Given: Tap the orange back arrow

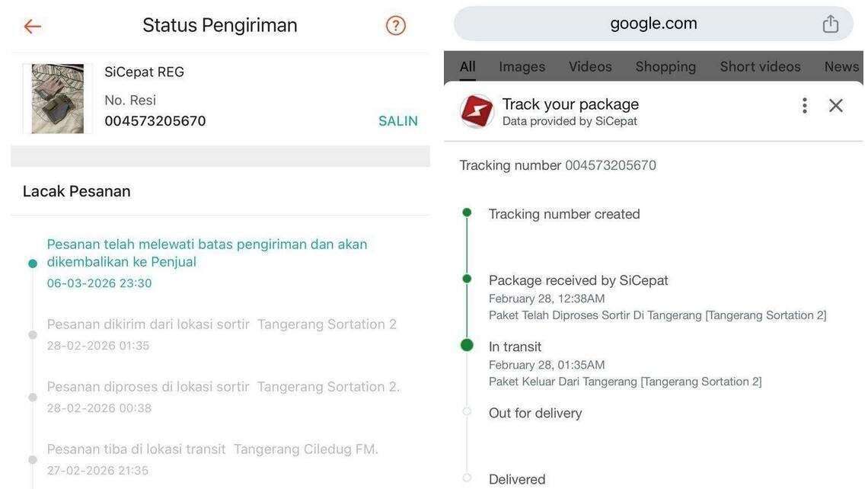Looking at the screenshot, I should coord(33,26).
